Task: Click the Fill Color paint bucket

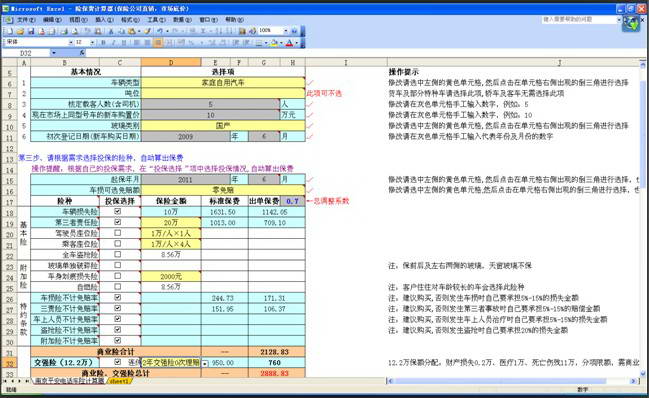Action: pyautogui.click(x=274, y=42)
